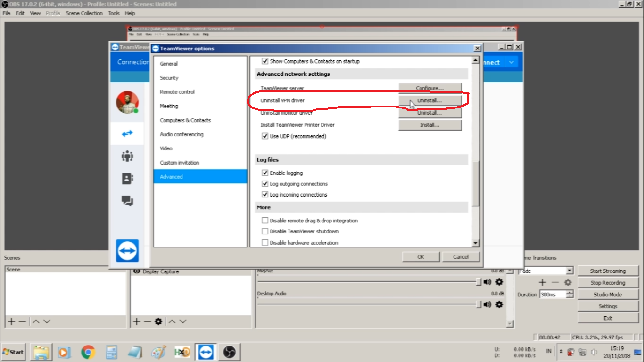
Task: Mute the Mic/Aux speaker icon
Action: coord(487,282)
